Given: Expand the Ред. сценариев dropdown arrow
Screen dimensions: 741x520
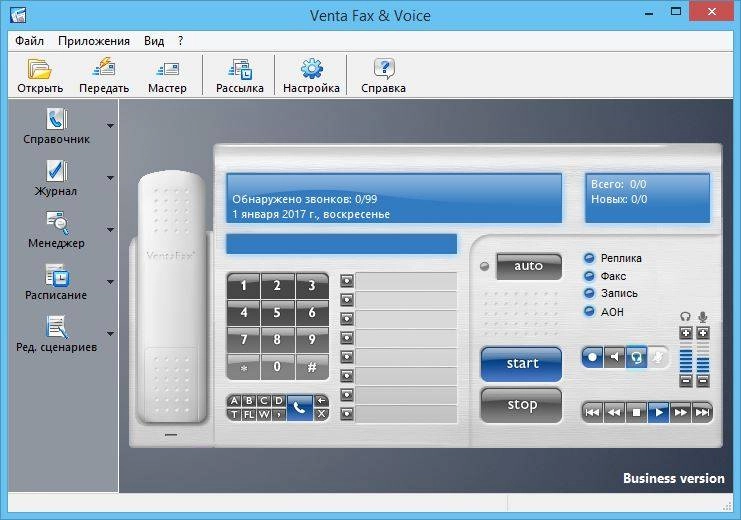Looking at the screenshot, I should 110,334.
